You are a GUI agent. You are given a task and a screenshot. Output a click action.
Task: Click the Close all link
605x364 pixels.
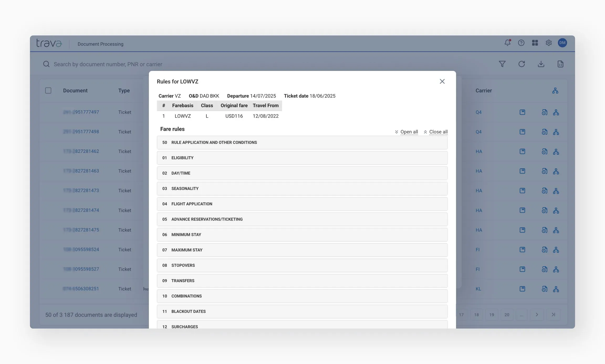pos(438,132)
